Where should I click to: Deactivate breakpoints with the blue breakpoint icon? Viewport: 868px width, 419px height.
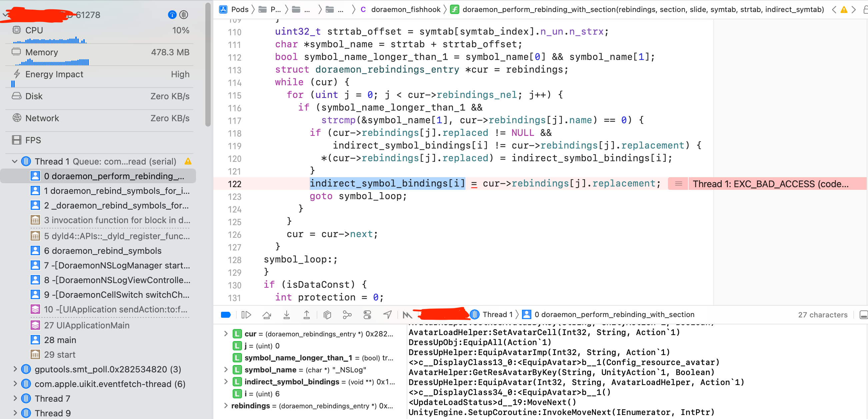click(225, 315)
